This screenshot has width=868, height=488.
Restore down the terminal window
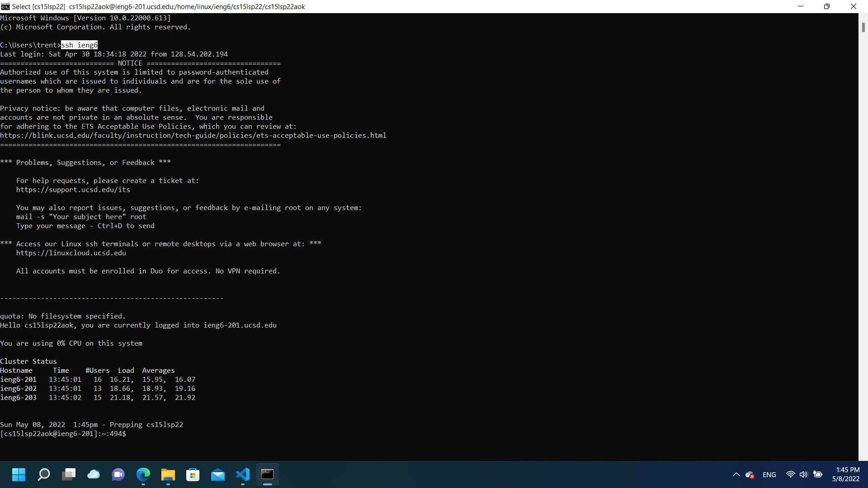pyautogui.click(x=826, y=6)
